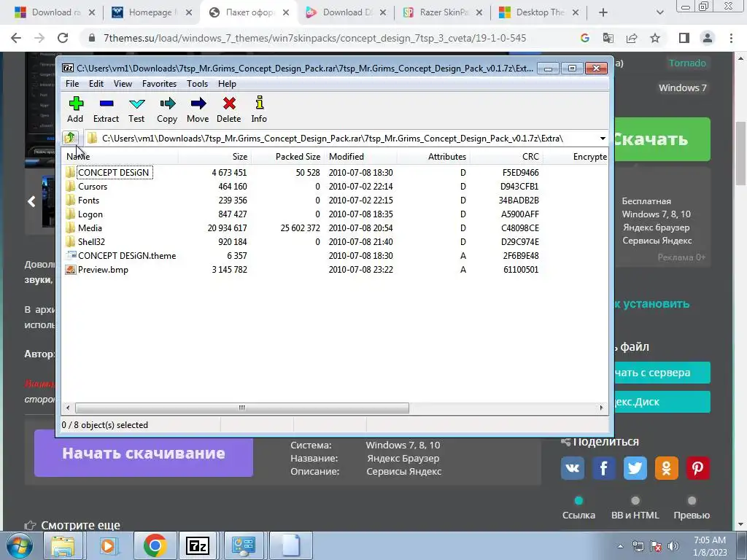Select the Превью radio option
Image resolution: width=747 pixels, height=560 pixels.
pos(692,500)
